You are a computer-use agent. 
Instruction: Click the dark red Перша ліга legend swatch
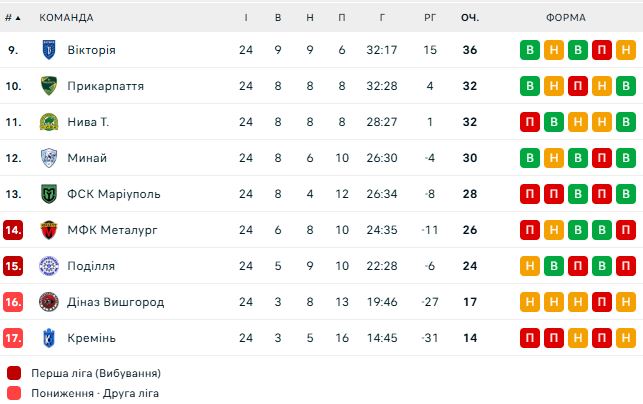click(x=14, y=373)
